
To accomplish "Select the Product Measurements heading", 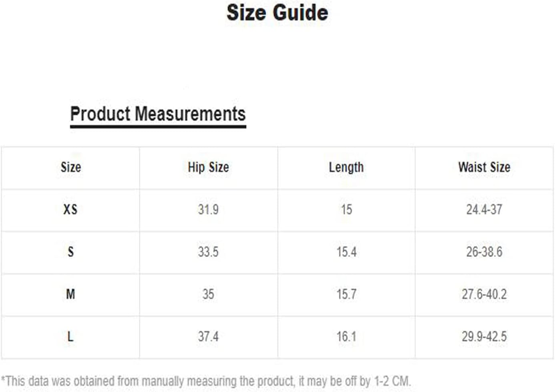I will coord(158,114).
